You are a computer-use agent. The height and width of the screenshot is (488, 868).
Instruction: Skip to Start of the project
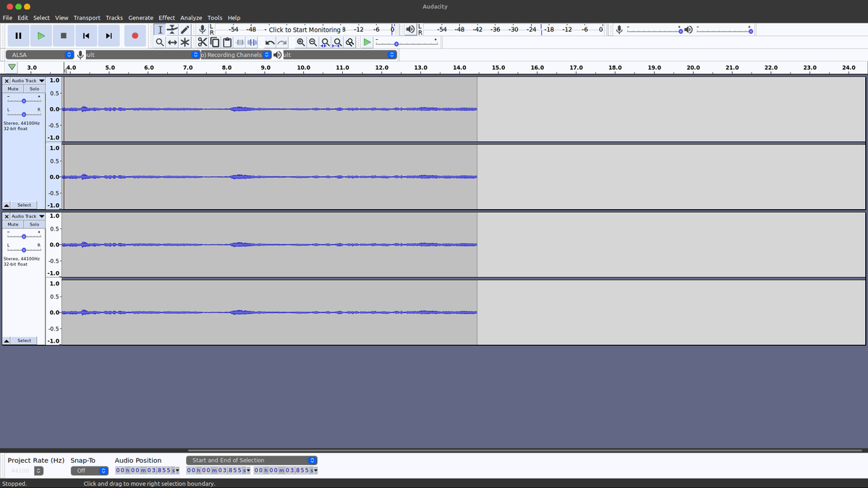coord(86,35)
